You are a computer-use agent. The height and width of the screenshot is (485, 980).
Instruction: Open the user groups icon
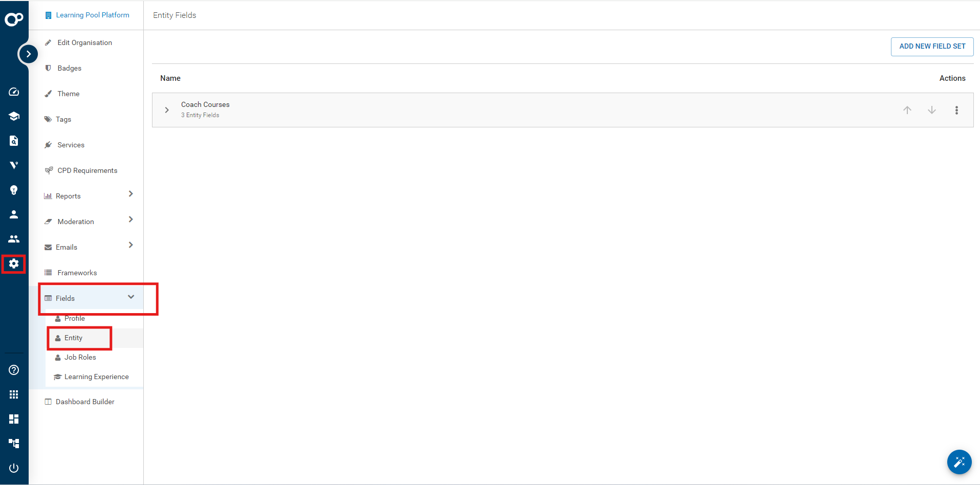point(14,239)
